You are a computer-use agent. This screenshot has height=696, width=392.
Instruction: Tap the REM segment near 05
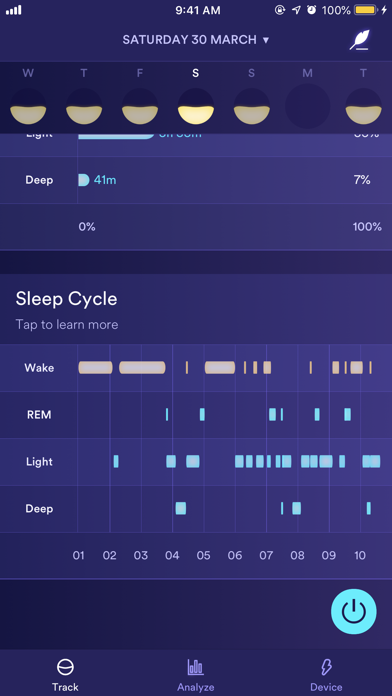click(202, 415)
